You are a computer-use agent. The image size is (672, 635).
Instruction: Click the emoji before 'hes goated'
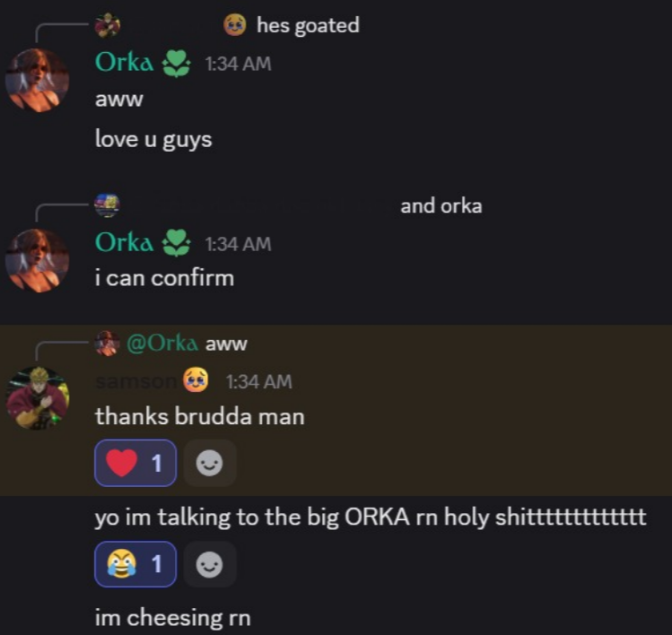tap(235, 24)
